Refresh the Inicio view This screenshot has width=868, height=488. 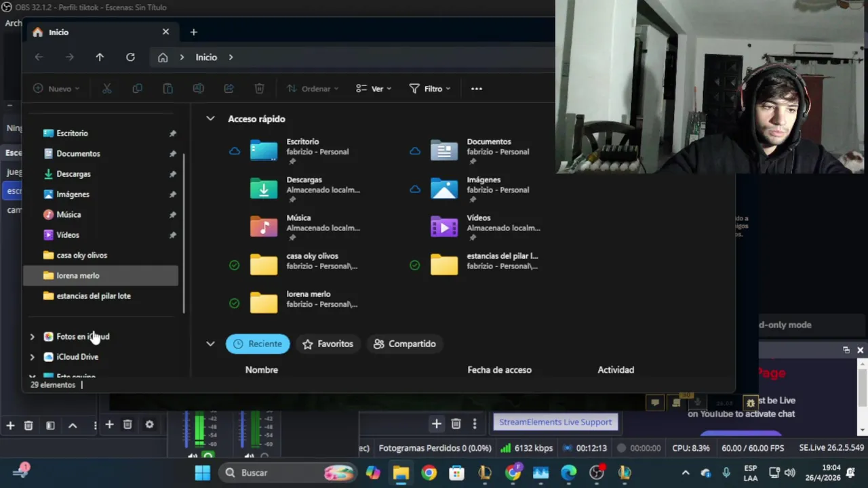pyautogui.click(x=130, y=57)
